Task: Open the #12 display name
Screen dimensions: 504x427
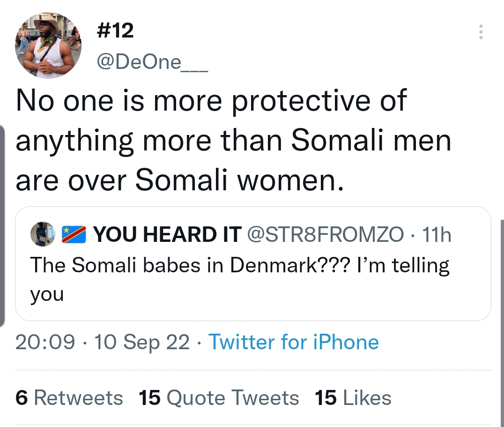Action: pyautogui.click(x=114, y=31)
